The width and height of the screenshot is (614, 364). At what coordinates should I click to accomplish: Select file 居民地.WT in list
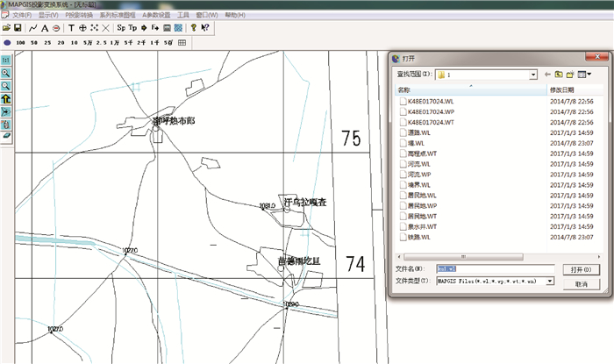coord(423,216)
